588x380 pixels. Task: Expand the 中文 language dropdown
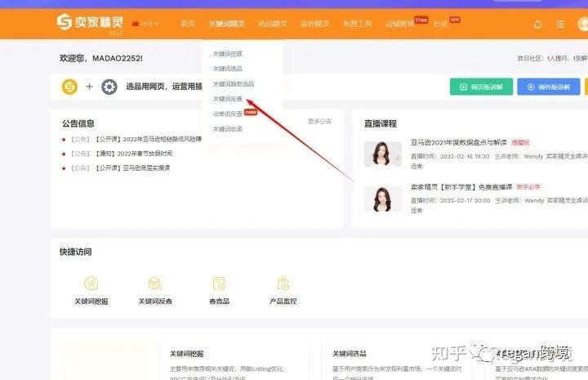click(x=145, y=24)
